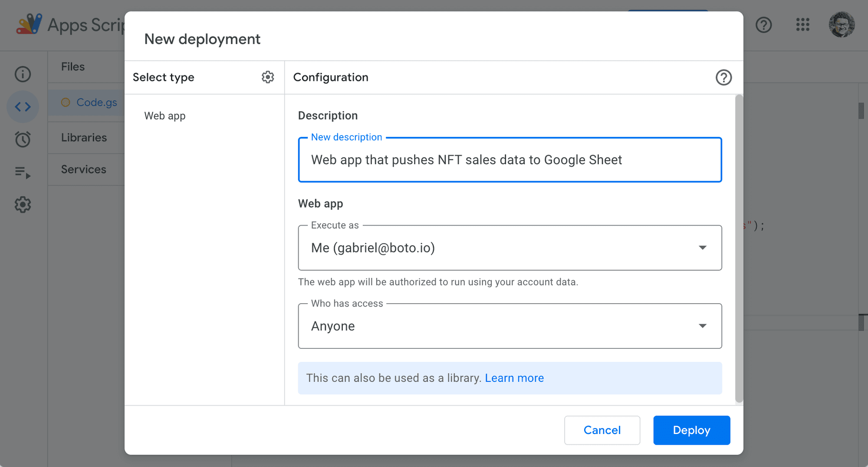The width and height of the screenshot is (868, 467).
Task: Cancel the new deployment dialog
Action: point(602,430)
